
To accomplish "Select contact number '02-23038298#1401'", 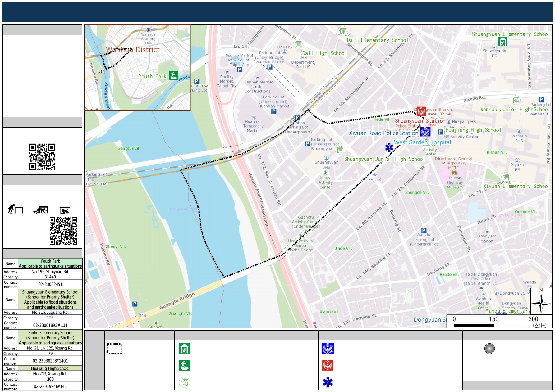I will point(50,361).
